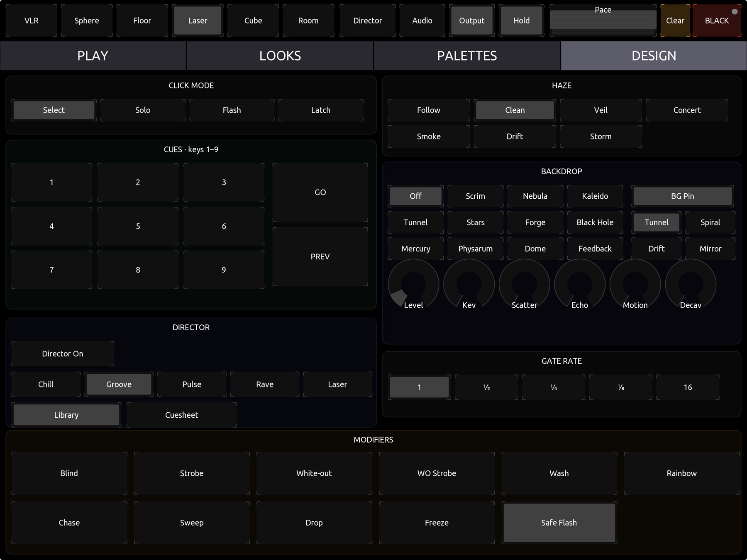Viewport: 747px width, 560px height.
Task: Trigger cue 5
Action: 138,226
